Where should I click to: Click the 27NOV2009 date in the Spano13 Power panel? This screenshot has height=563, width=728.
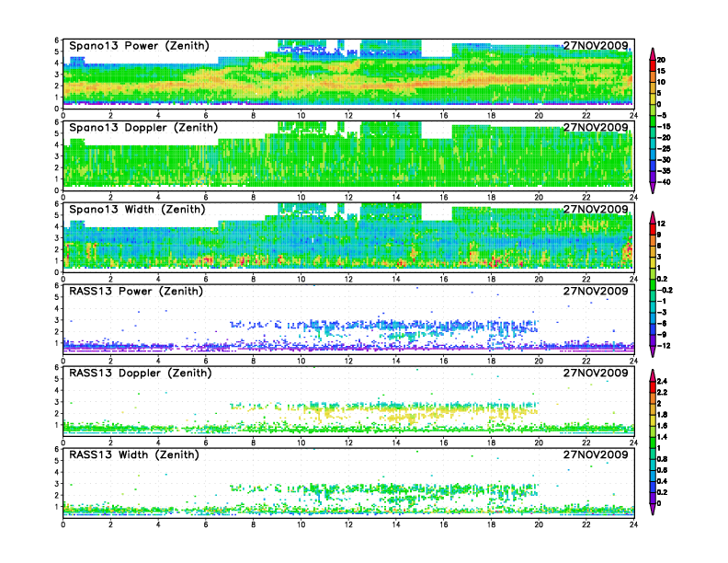pos(596,45)
